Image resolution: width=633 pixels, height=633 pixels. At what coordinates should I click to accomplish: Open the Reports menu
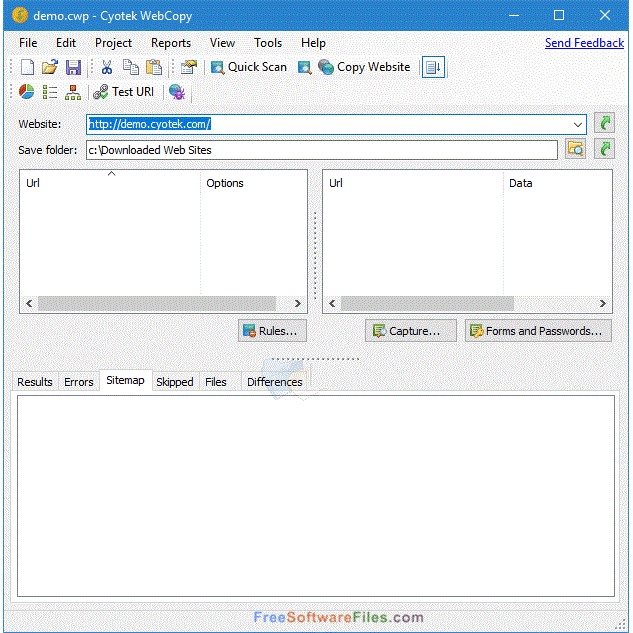171,43
